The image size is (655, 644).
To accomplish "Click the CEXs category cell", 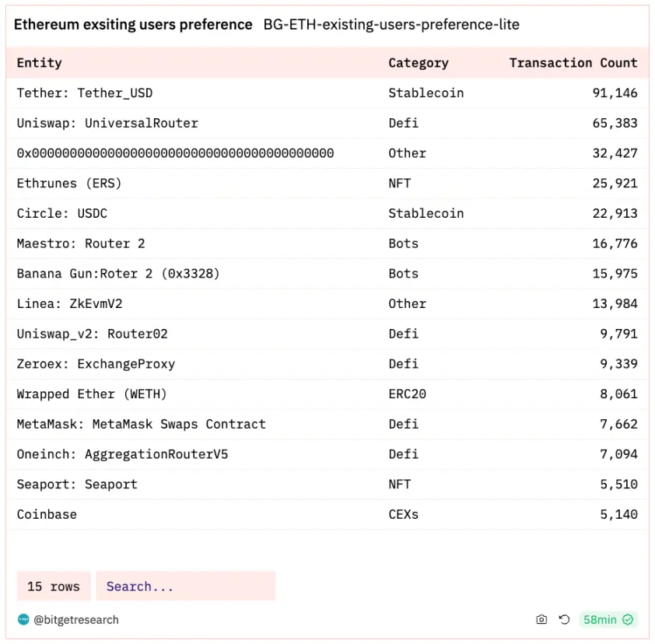I will tap(404, 514).
